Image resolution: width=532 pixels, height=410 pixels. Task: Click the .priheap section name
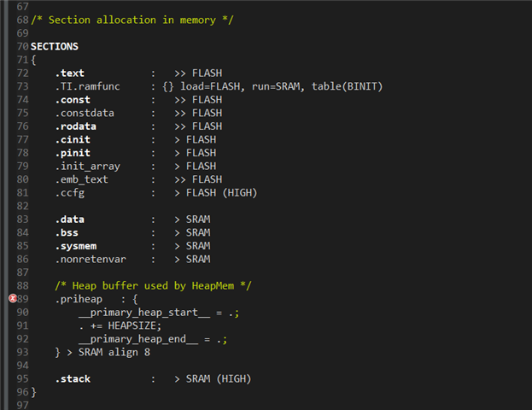[79, 299]
